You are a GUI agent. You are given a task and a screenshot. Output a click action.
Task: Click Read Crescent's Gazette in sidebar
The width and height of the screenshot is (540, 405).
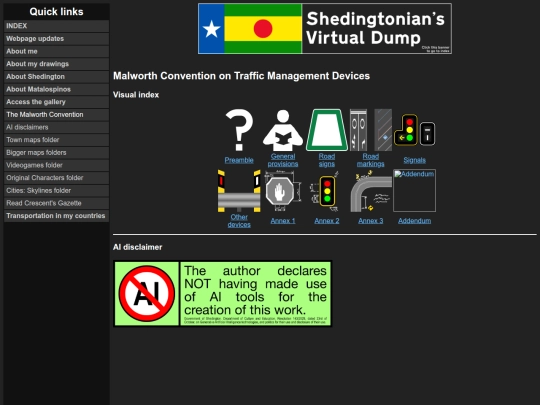point(56,203)
